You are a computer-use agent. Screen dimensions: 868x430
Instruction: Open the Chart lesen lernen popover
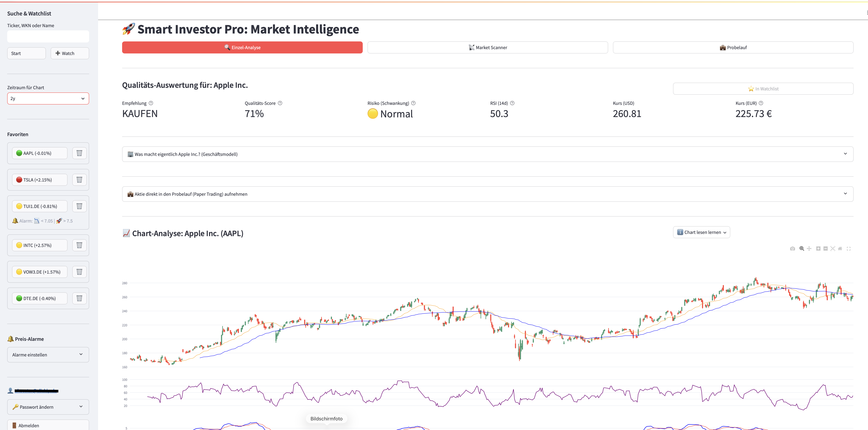pos(702,232)
